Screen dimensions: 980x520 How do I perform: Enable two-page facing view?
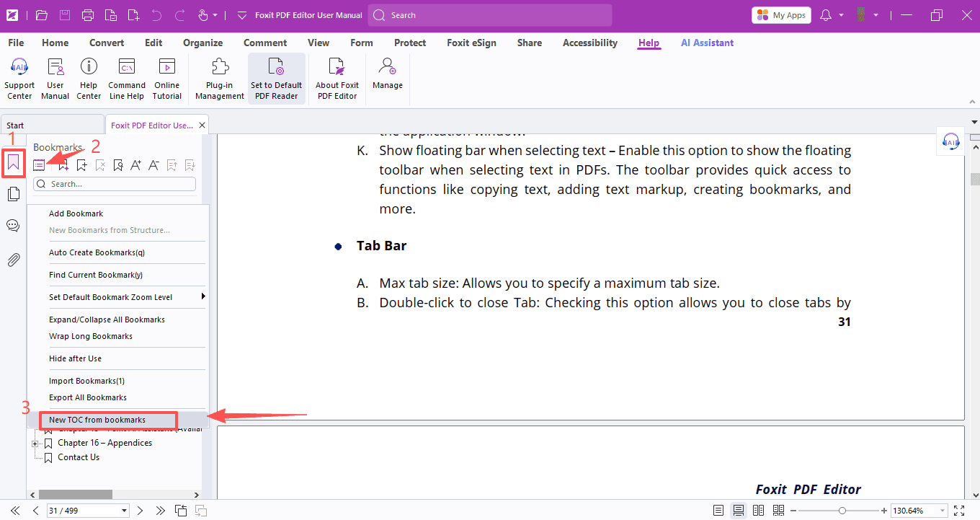coord(758,511)
